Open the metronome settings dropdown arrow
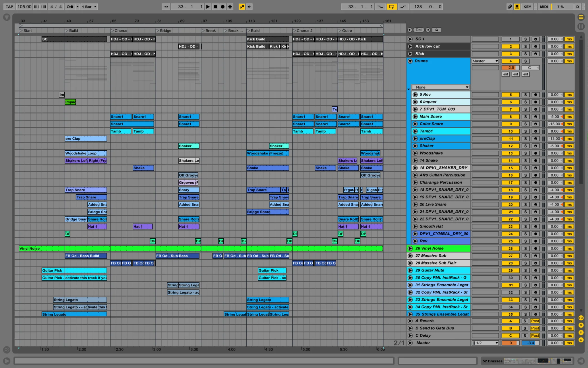The image size is (588, 368). pos(78,7)
